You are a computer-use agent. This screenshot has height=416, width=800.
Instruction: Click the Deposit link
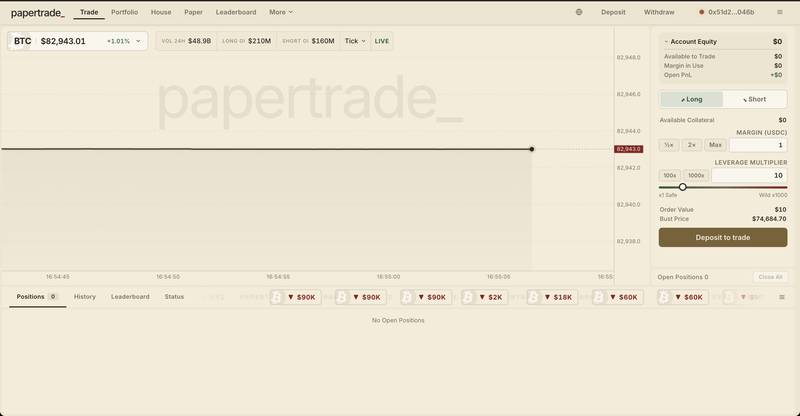[x=613, y=12]
